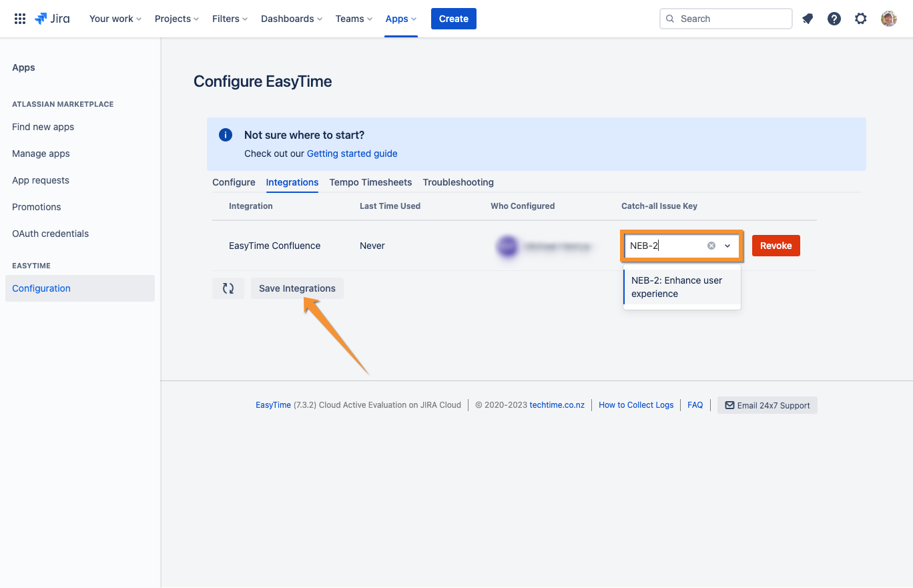Open the EasyTime footer link
This screenshot has width=913, height=588.
pos(273,405)
